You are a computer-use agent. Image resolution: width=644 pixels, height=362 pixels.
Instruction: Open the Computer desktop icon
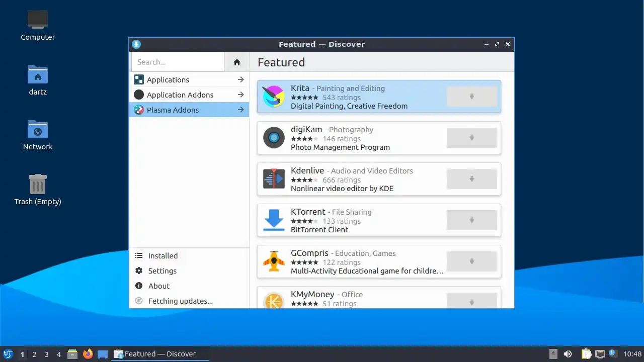point(38,20)
